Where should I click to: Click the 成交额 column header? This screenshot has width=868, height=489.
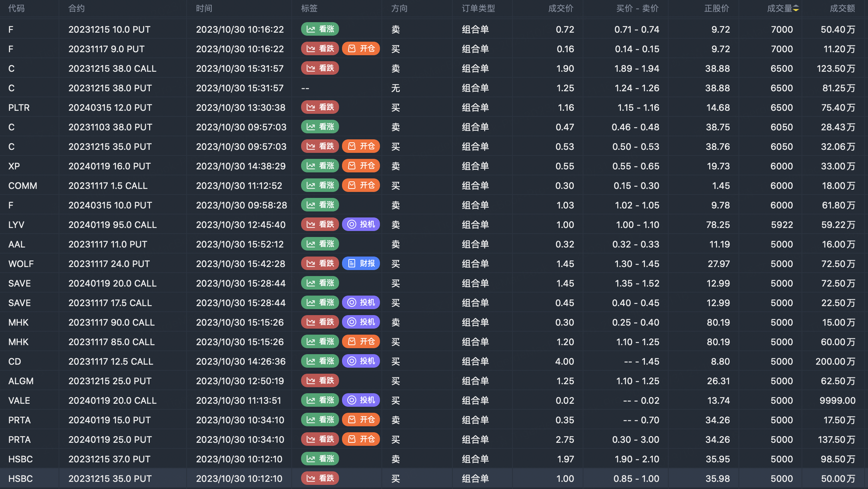click(x=842, y=8)
